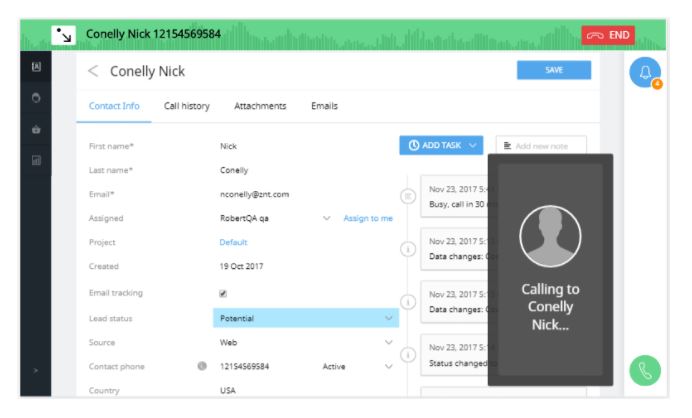Viewport: 692px width, 418px height.
Task: Click the info icon beside Status changed entry
Action: (408, 355)
